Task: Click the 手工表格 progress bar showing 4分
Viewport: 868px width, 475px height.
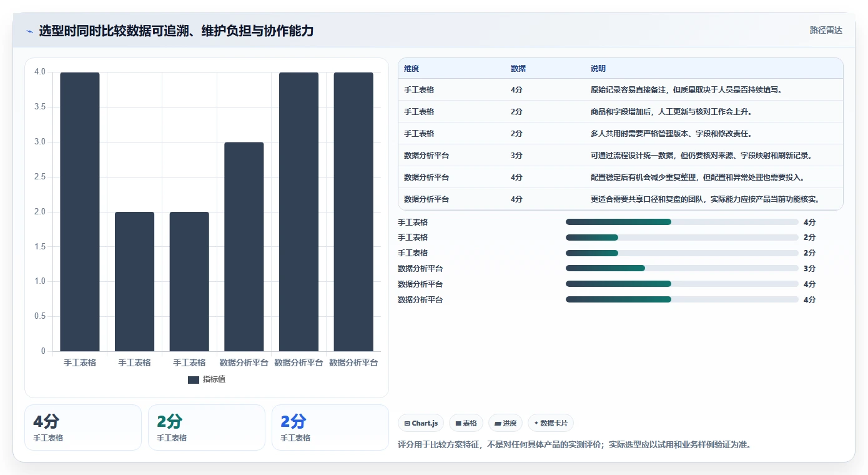Action: pos(682,222)
